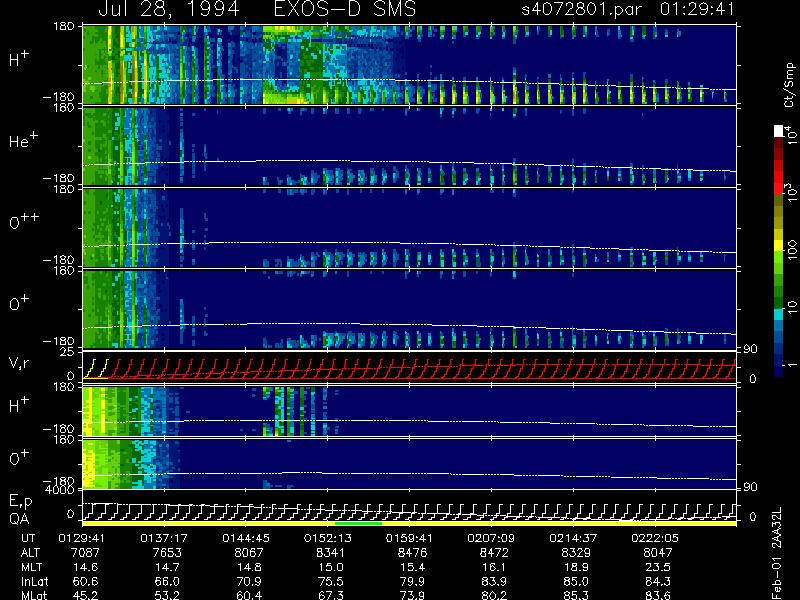
Task: Click MLat value '60.4'
Action: [249, 595]
